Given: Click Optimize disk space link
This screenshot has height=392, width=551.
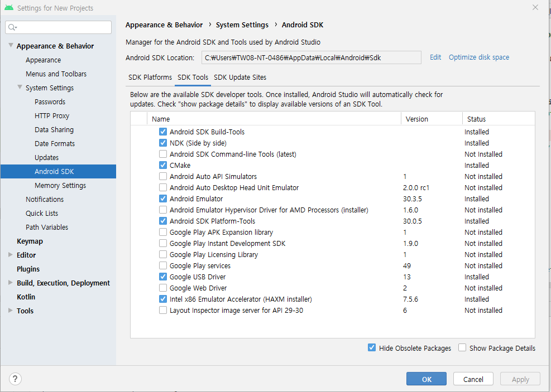Looking at the screenshot, I should tap(479, 57).
